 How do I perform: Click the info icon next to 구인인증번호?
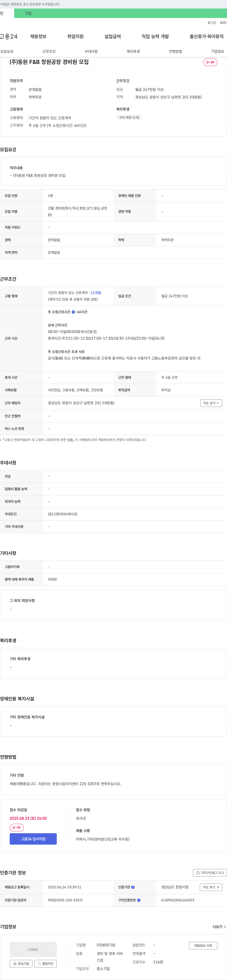tap(139, 900)
